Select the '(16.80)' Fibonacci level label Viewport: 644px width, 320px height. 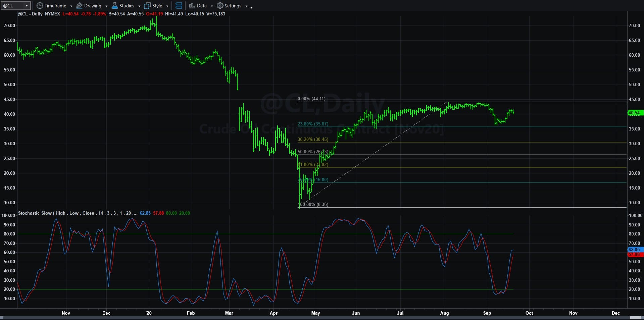pos(321,179)
